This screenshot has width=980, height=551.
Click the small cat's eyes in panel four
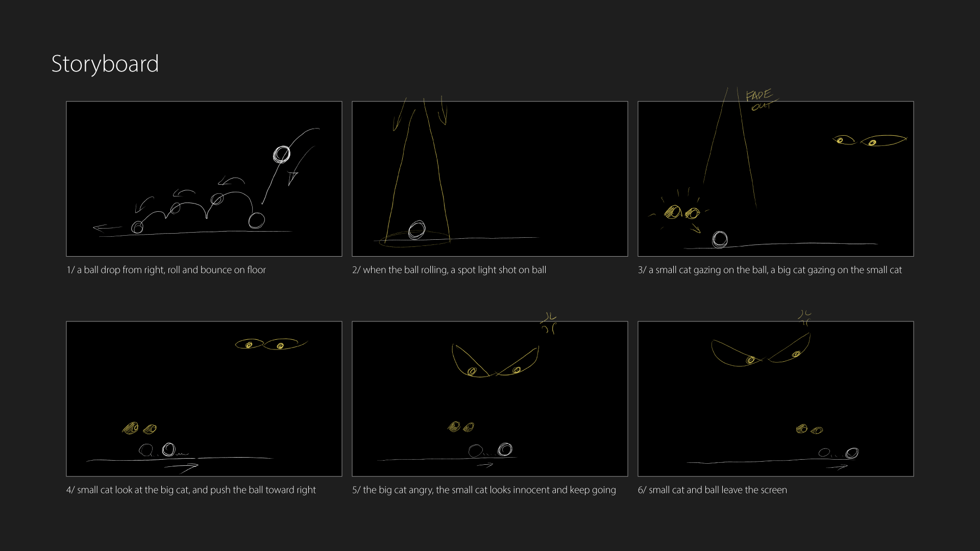[139, 428]
